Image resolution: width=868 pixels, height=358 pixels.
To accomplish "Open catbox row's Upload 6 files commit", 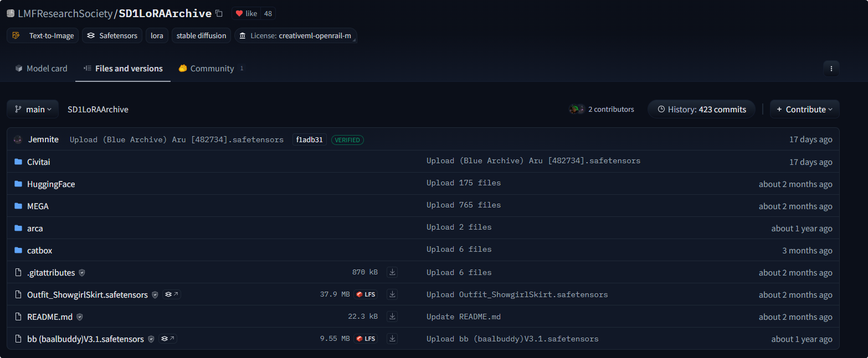I will (x=459, y=250).
